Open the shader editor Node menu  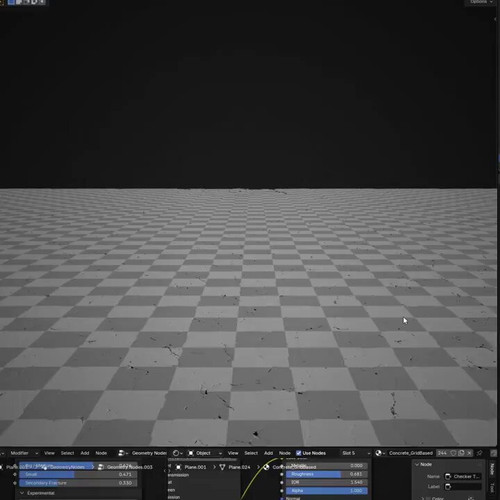tap(285, 453)
